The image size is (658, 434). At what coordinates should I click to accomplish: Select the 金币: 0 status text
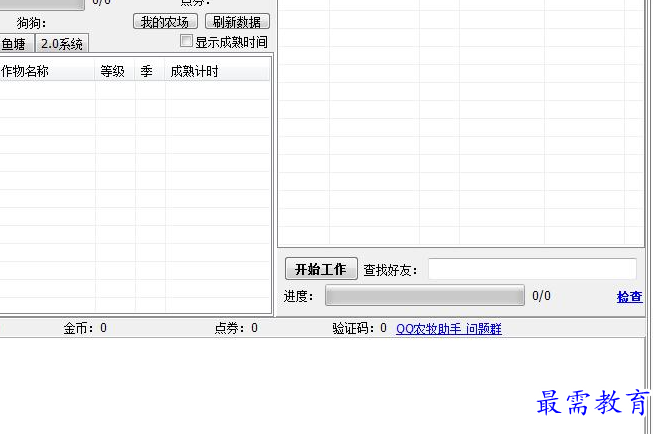(85, 328)
